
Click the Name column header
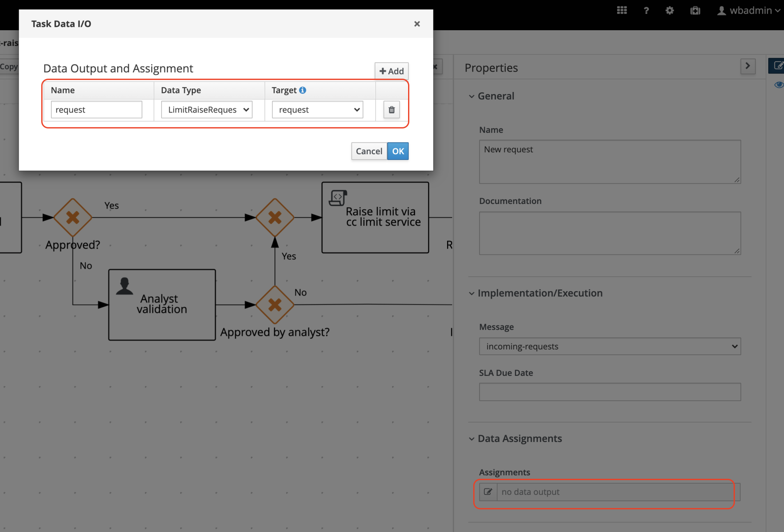[63, 90]
